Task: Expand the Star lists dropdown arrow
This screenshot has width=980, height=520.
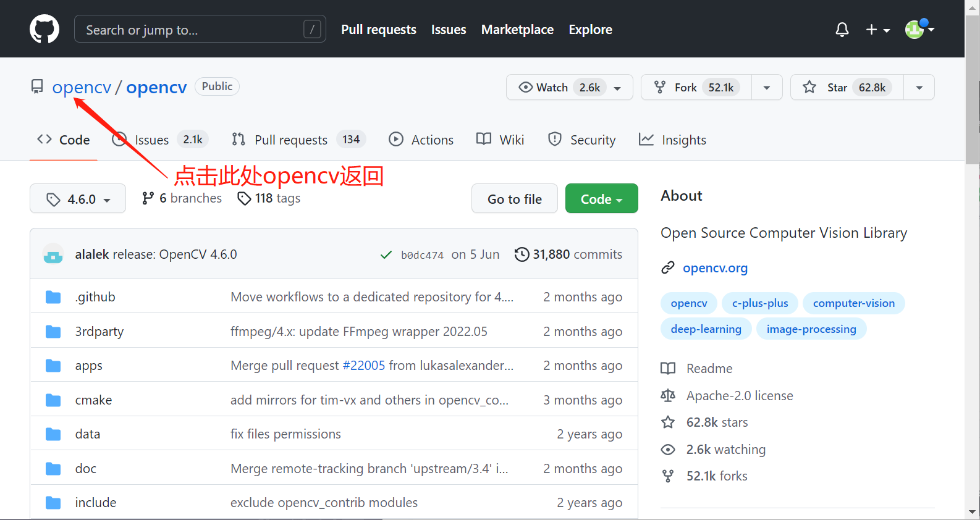Action: (919, 87)
